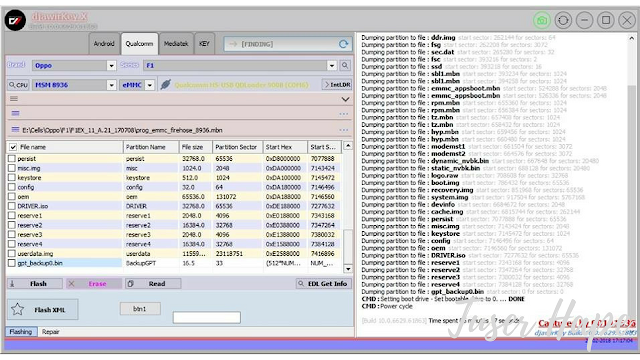The height and width of the screenshot is (360, 640).
Task: Click the Flash XML button
Action: [42, 310]
